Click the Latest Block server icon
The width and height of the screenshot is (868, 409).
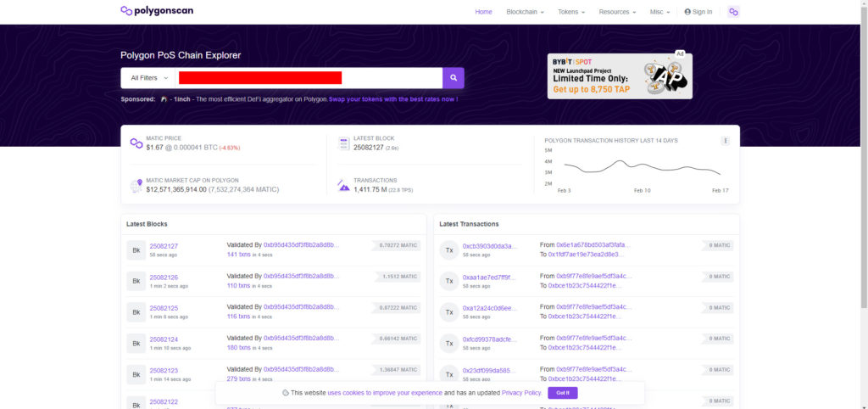[x=344, y=143]
